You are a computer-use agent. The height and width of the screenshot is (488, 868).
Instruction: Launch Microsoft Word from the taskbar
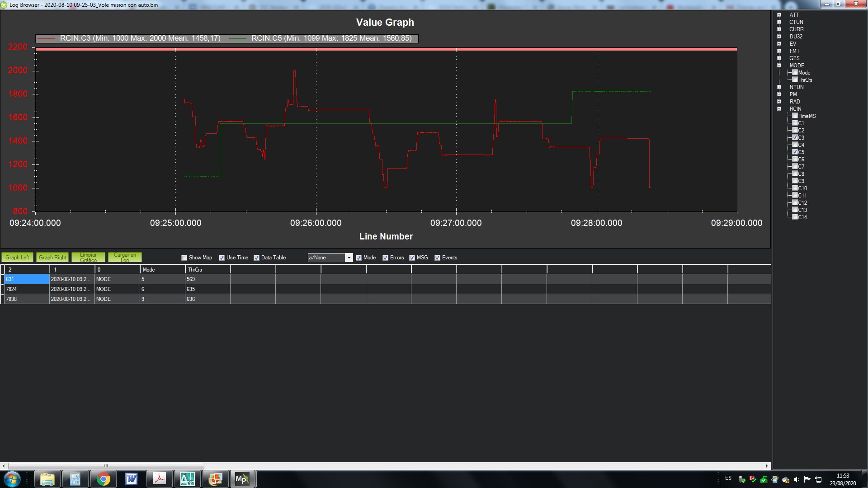click(131, 479)
